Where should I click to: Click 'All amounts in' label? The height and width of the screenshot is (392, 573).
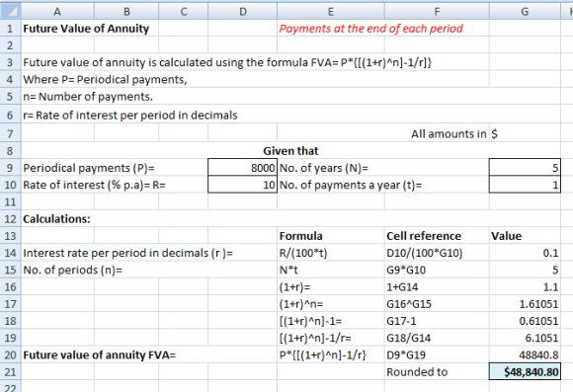pos(449,133)
